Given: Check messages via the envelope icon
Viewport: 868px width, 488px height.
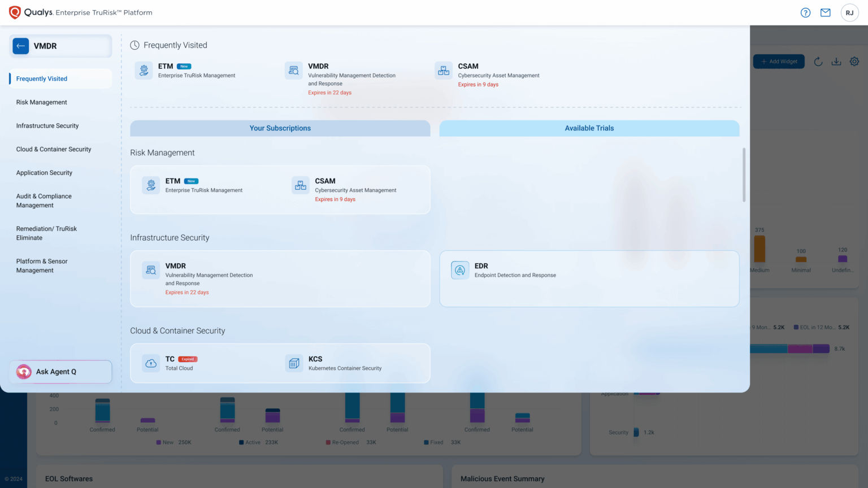Looking at the screenshot, I should tap(825, 12).
